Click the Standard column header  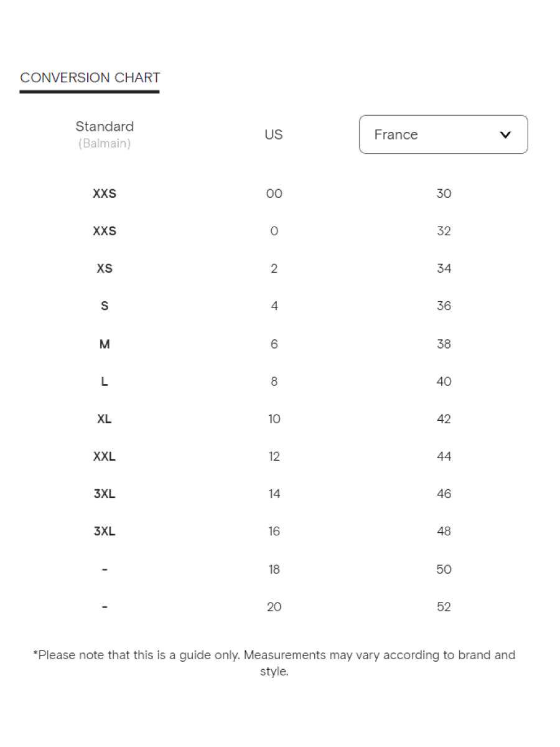click(105, 126)
